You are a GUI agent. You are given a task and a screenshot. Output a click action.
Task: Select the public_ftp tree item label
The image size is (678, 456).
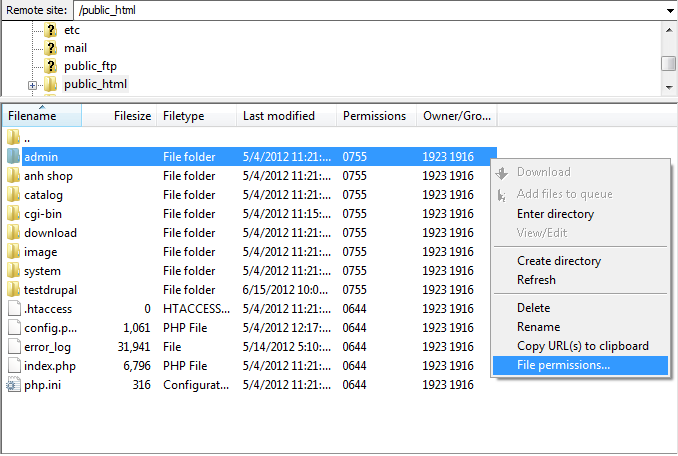coord(90,66)
